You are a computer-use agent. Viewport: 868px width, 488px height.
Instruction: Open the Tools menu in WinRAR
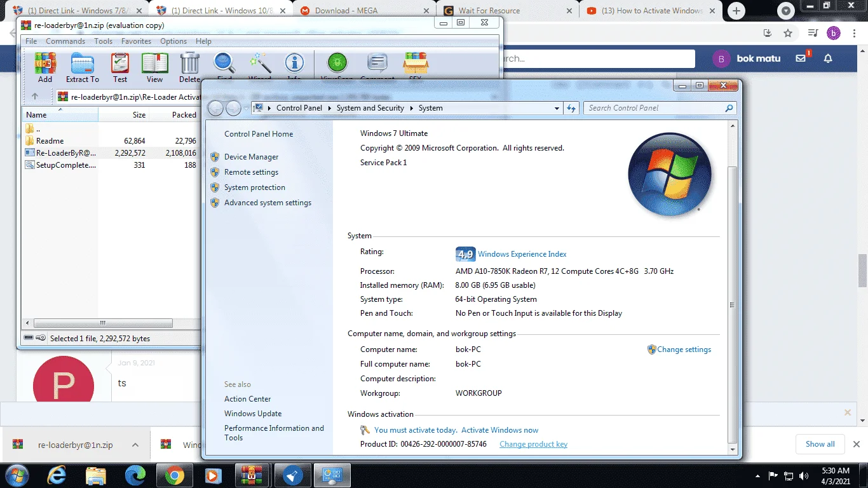tap(104, 41)
